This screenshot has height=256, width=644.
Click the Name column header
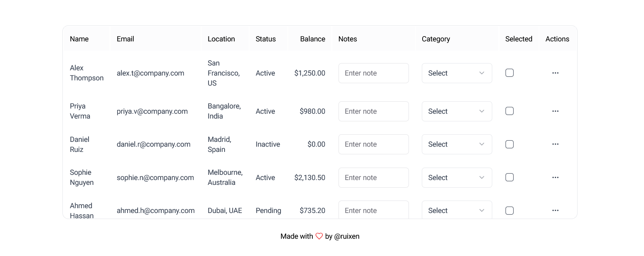[79, 39]
